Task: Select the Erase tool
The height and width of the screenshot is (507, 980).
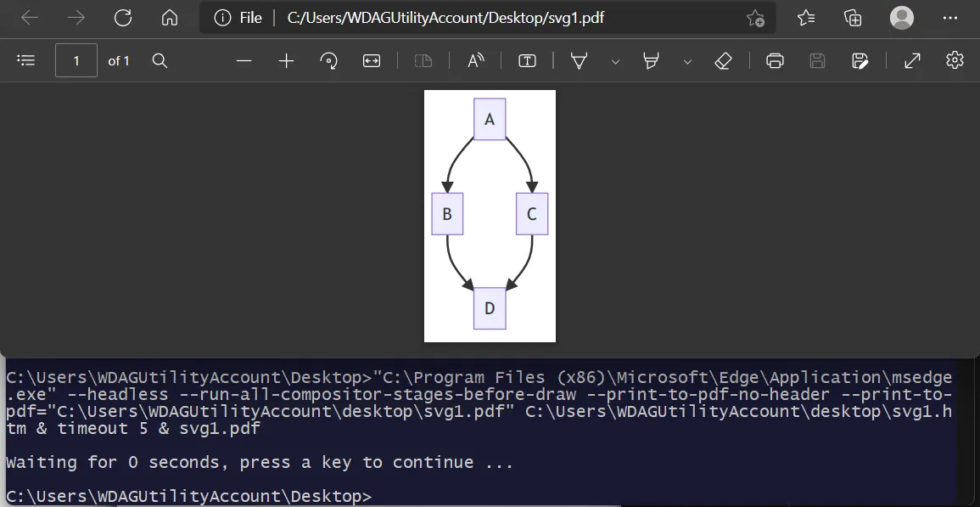Action: [723, 60]
